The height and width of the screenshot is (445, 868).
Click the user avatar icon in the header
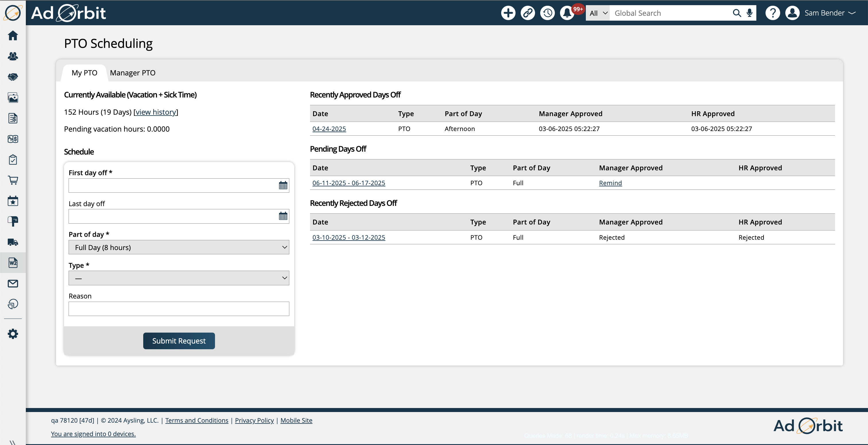[793, 13]
